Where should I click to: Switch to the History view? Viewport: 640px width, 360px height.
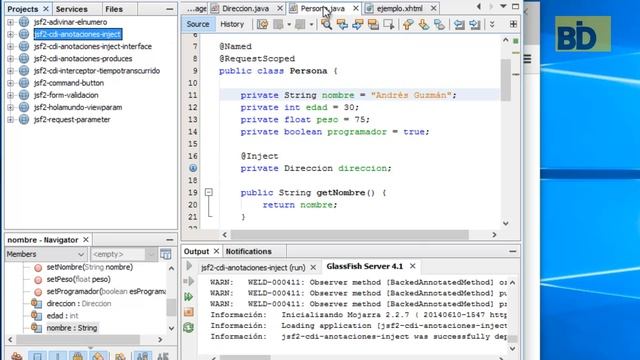tap(232, 24)
